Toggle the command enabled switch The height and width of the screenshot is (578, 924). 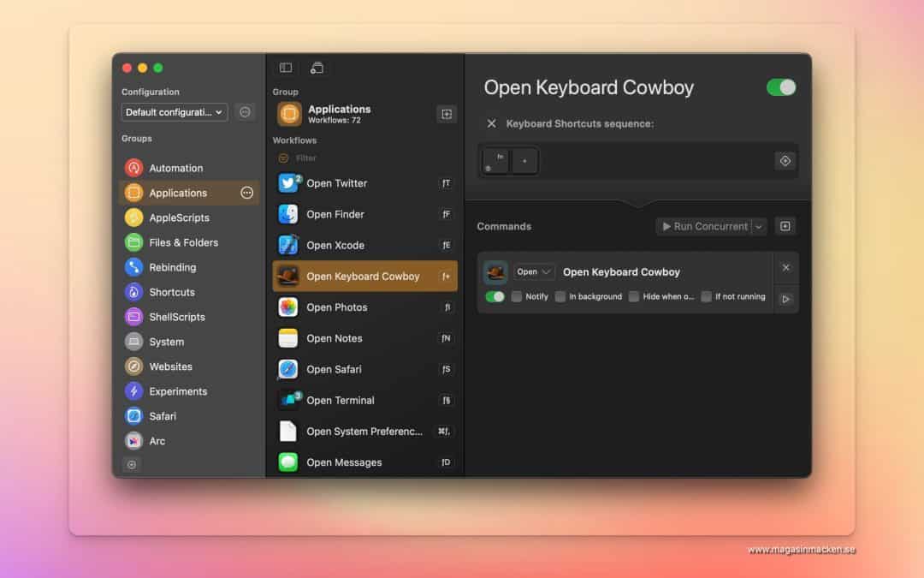(495, 296)
